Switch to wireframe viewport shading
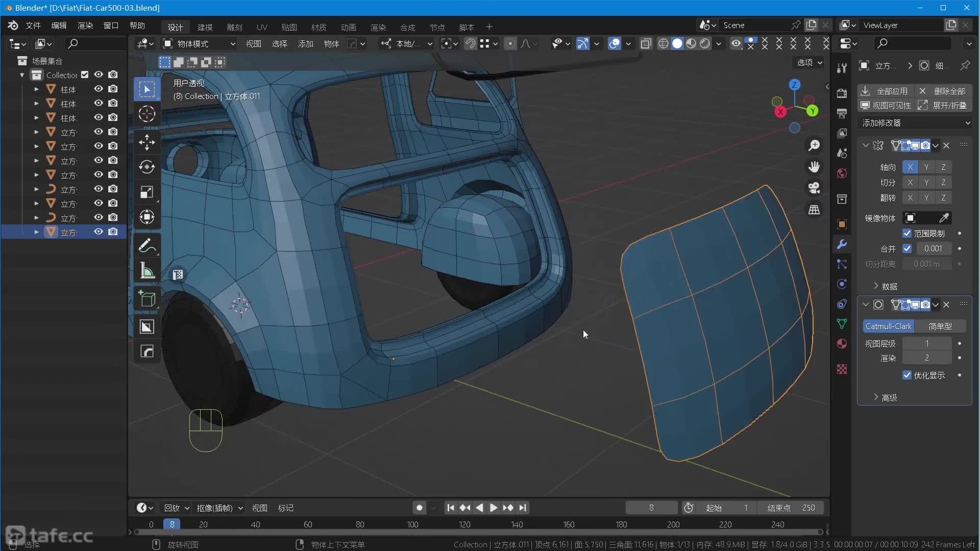The width and height of the screenshot is (980, 551). [663, 44]
